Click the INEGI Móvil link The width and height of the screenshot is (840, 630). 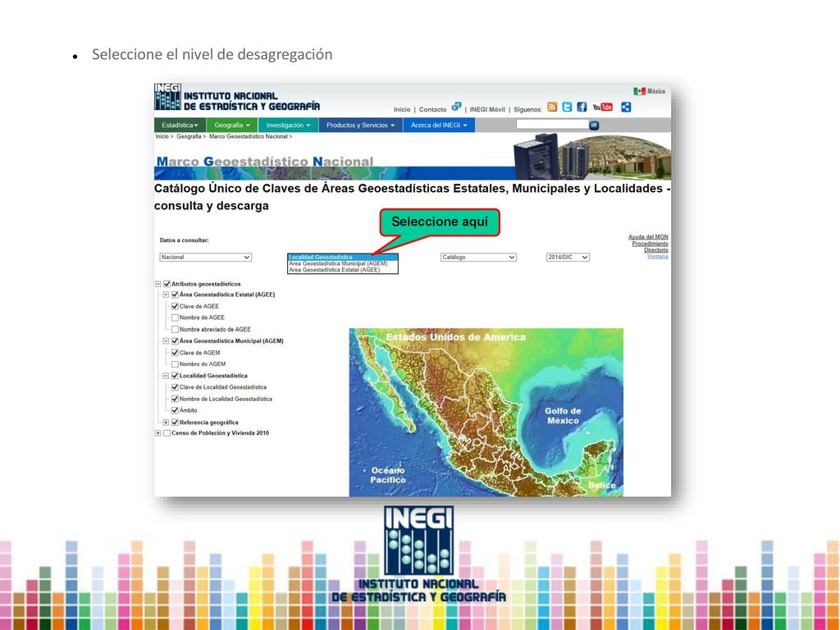[x=487, y=109]
